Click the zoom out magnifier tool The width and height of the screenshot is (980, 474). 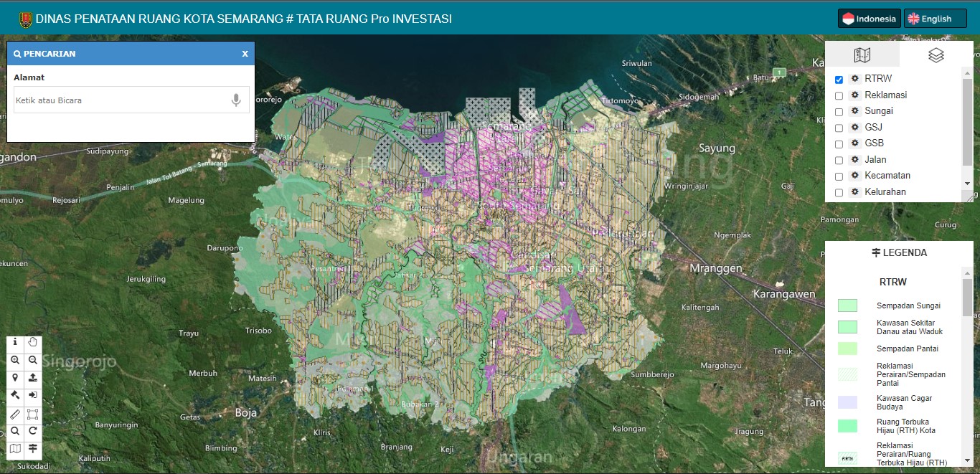point(33,361)
